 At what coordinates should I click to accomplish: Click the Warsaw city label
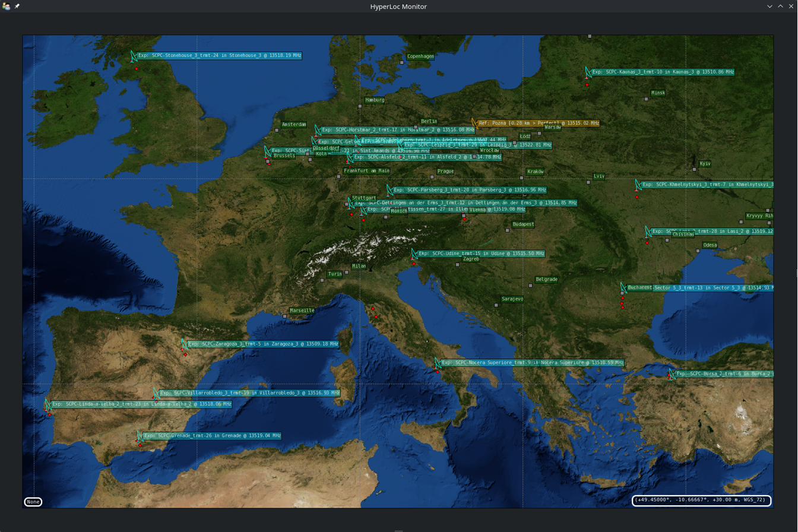click(553, 128)
